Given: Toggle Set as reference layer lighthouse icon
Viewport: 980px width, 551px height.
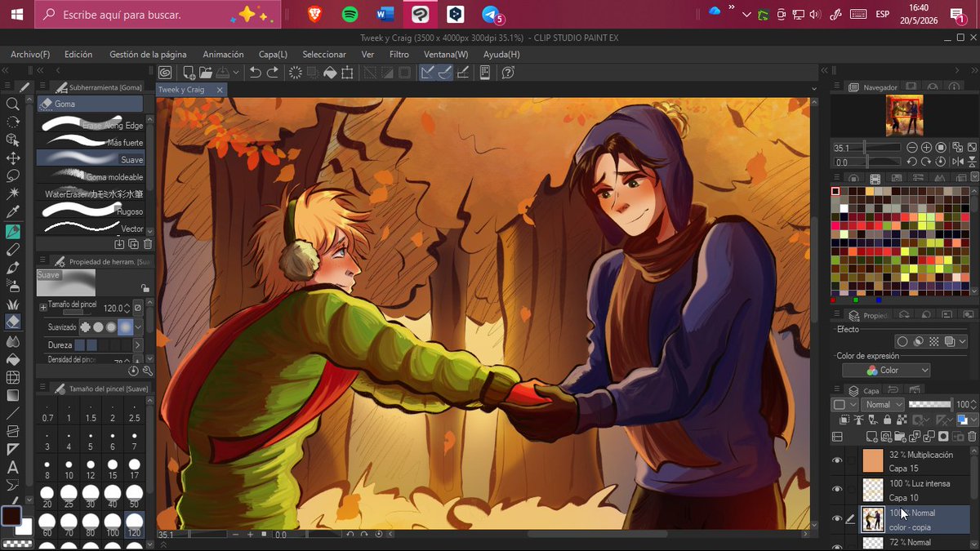Looking at the screenshot, I should pyautogui.click(x=857, y=420).
